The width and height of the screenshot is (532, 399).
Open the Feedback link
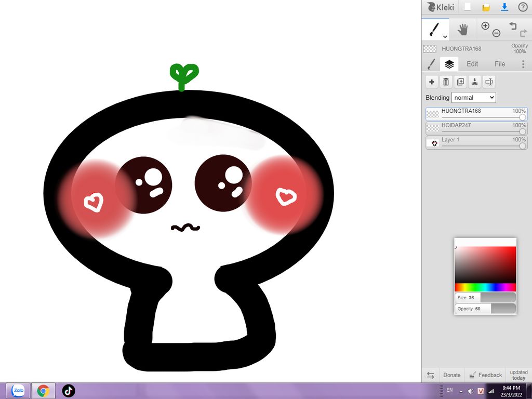pyautogui.click(x=486, y=375)
